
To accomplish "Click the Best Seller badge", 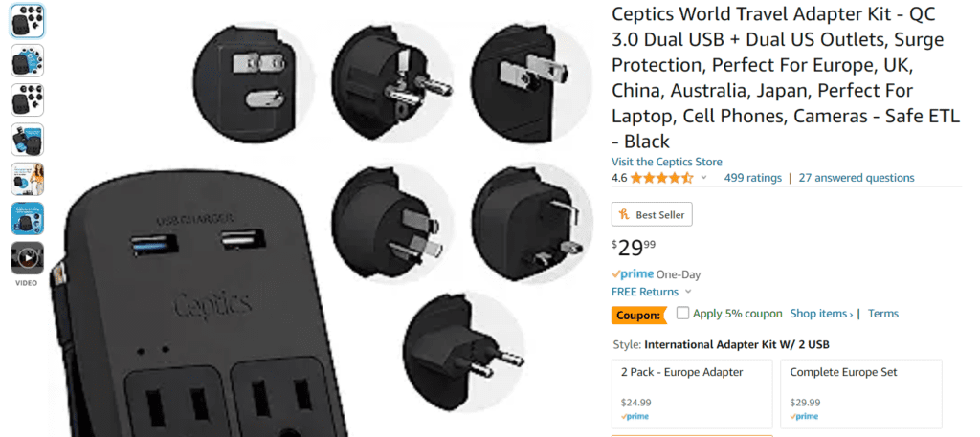I will (652, 215).
